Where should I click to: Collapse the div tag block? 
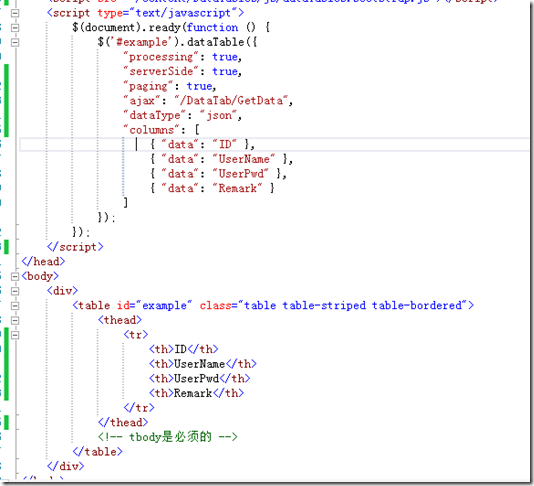coord(15,291)
